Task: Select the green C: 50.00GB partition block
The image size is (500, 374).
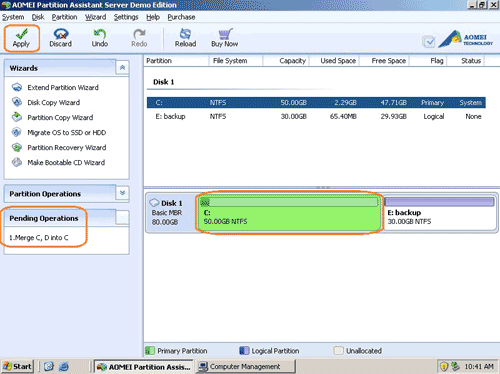Action: [289, 213]
